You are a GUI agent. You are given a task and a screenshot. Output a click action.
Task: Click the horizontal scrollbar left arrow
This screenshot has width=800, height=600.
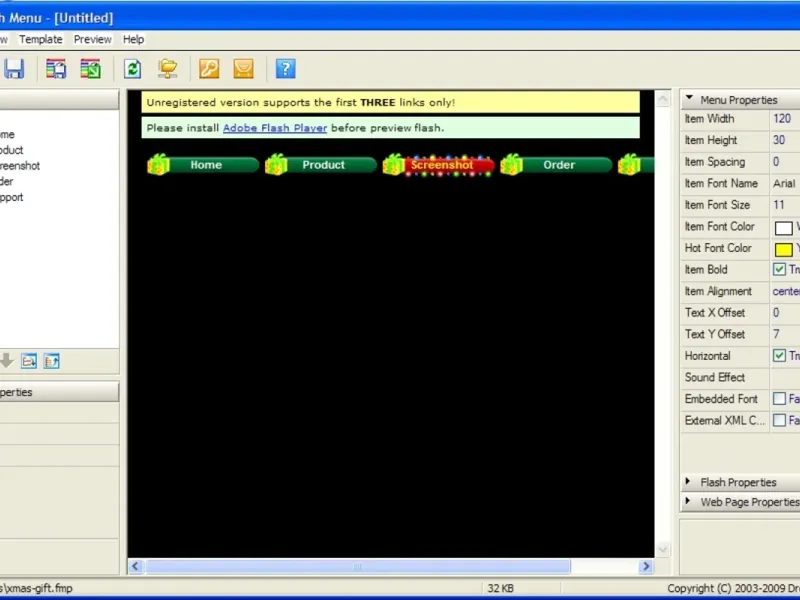click(x=135, y=566)
